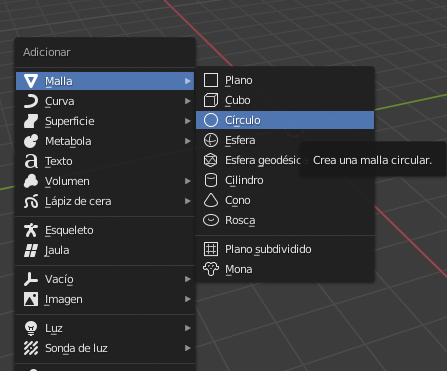Screen dimensions: 447x371
Task: Click the Luz lightbulb icon
Action: point(31,328)
